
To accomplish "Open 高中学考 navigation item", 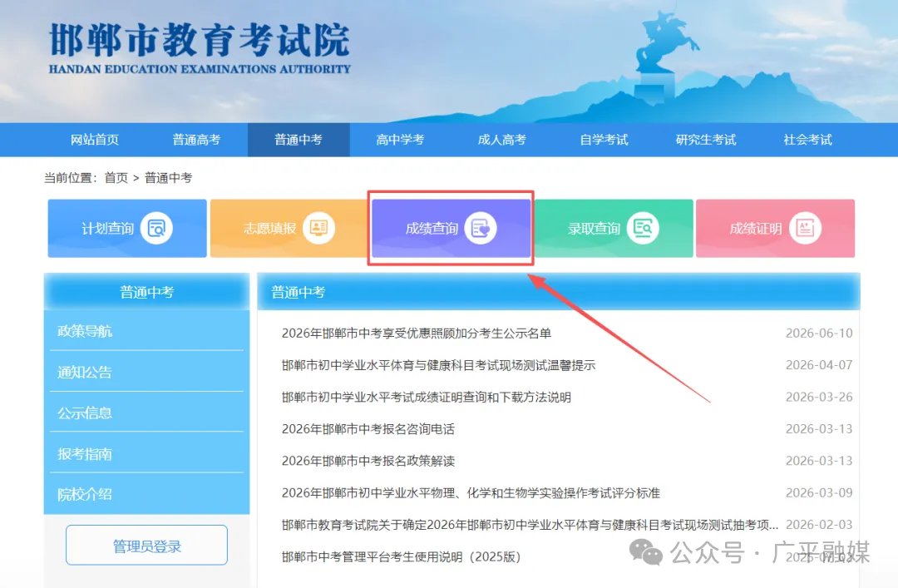I will click(400, 140).
